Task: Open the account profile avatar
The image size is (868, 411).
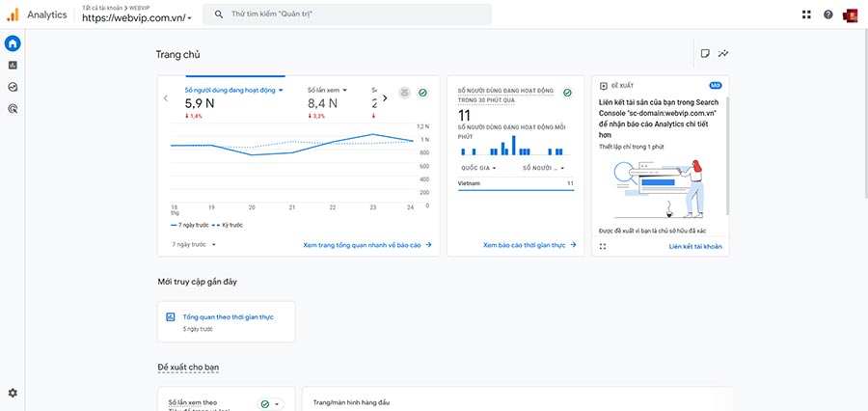Action: [x=851, y=15]
